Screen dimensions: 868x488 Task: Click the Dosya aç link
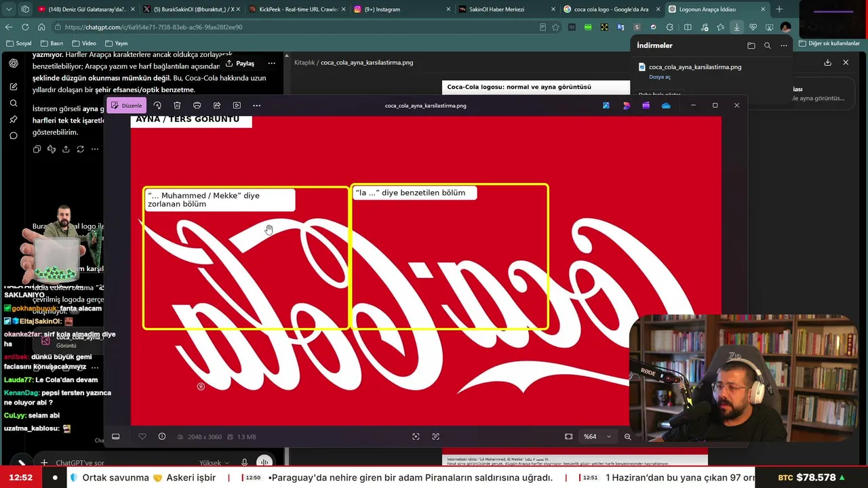[659, 77]
